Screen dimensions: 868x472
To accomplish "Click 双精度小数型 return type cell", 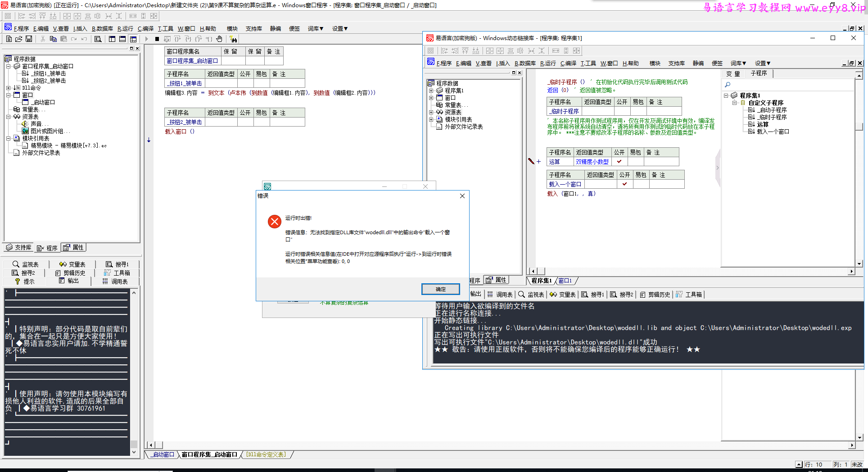I will pyautogui.click(x=592, y=162).
